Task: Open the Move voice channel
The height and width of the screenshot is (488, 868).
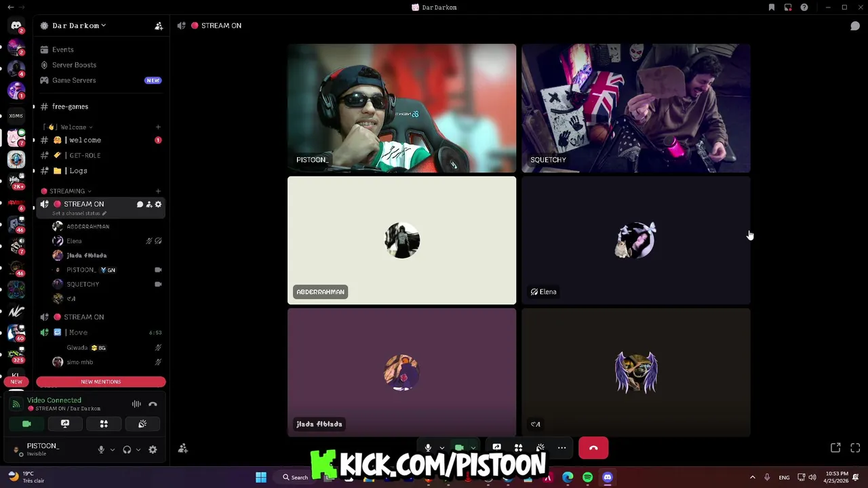Action: pyautogui.click(x=78, y=333)
